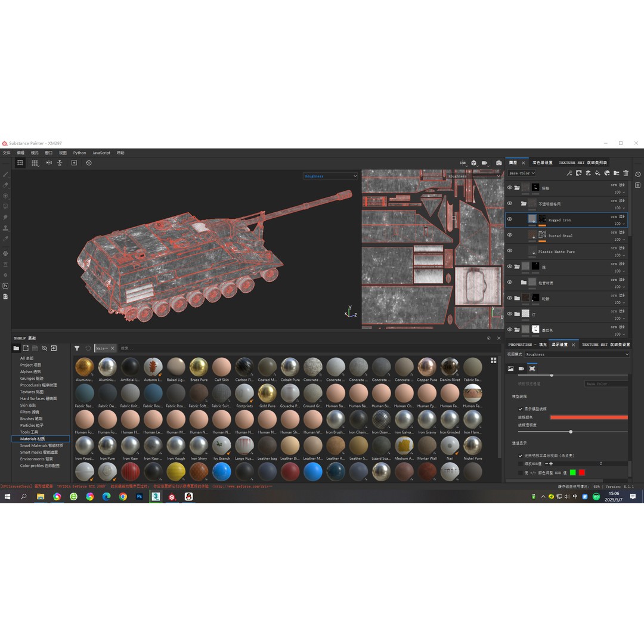The width and height of the screenshot is (644, 644).
Task: Click the green HDR color swatch
Action: (x=573, y=473)
